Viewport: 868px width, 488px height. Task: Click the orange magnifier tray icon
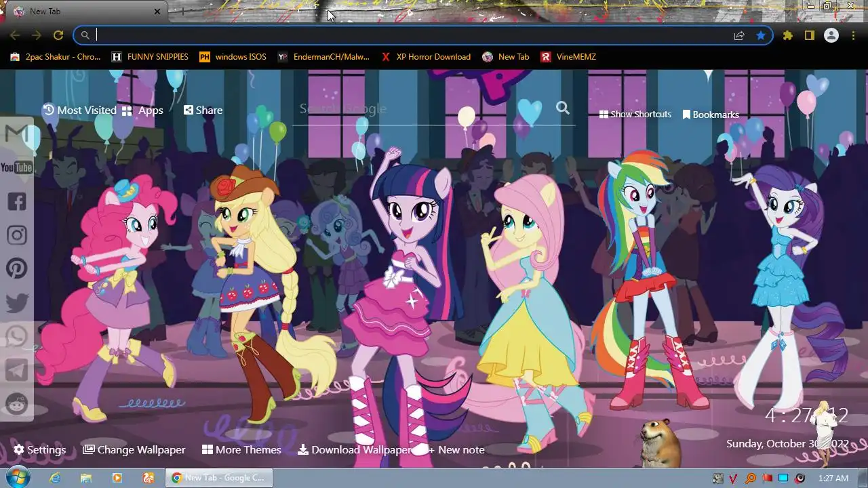[751, 479]
